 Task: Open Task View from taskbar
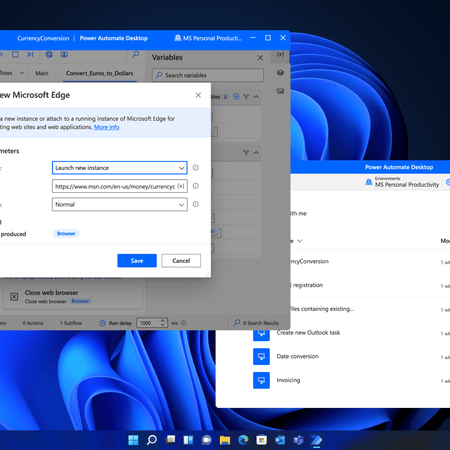[x=170, y=440]
